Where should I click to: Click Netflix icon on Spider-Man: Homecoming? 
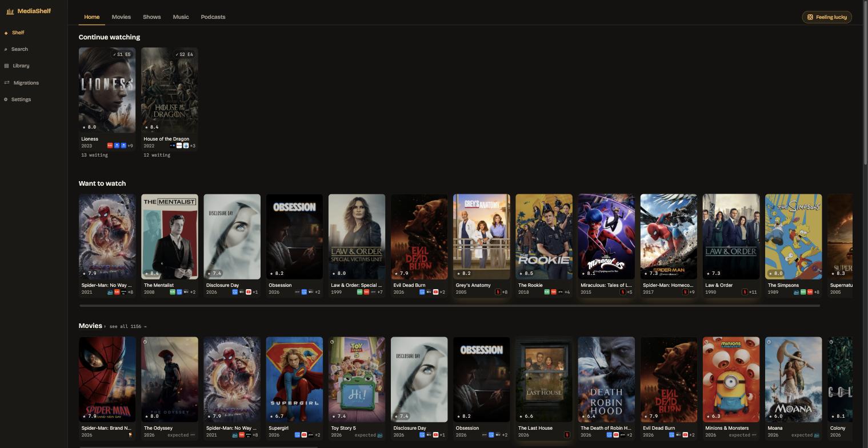(685, 292)
